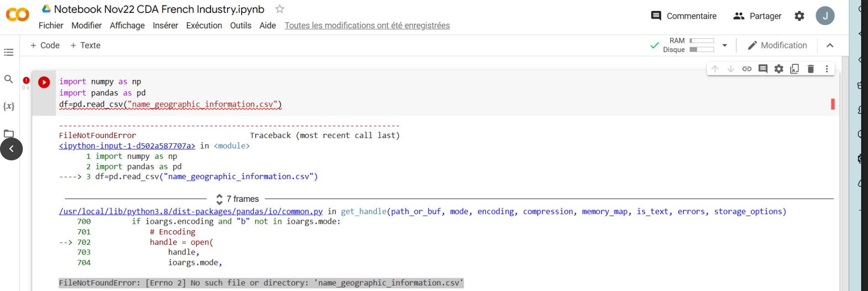Open the table of contents sidebar icon

pos(9,52)
